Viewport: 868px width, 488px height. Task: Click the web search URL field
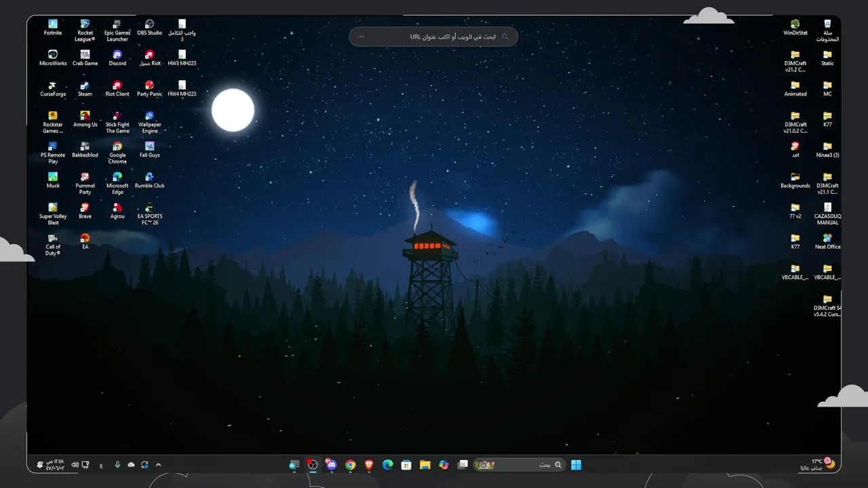pos(433,37)
